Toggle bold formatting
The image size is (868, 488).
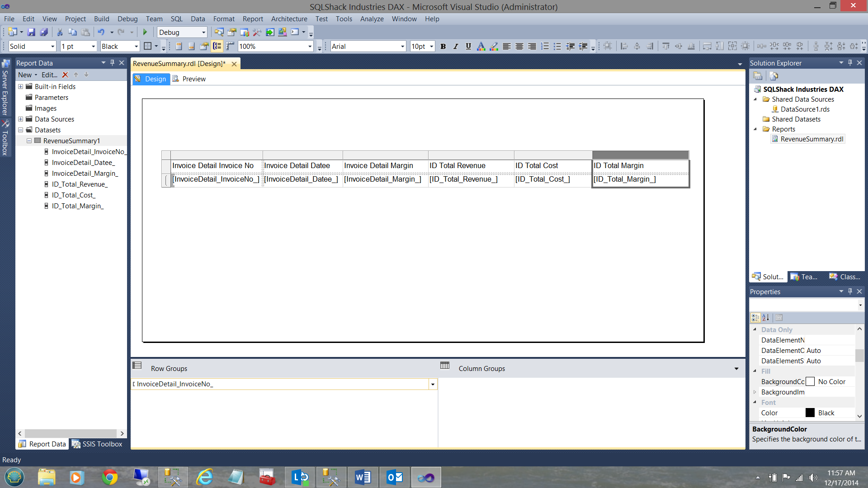click(x=443, y=46)
